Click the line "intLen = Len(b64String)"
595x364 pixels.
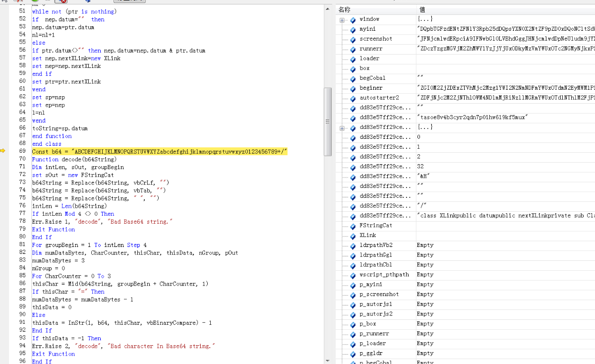[69, 206]
